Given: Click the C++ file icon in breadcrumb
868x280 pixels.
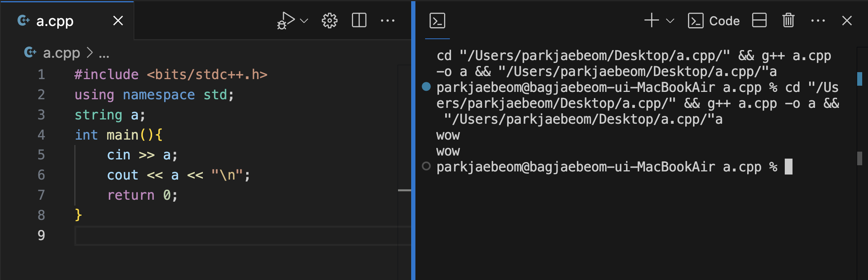Looking at the screenshot, I should (30, 52).
